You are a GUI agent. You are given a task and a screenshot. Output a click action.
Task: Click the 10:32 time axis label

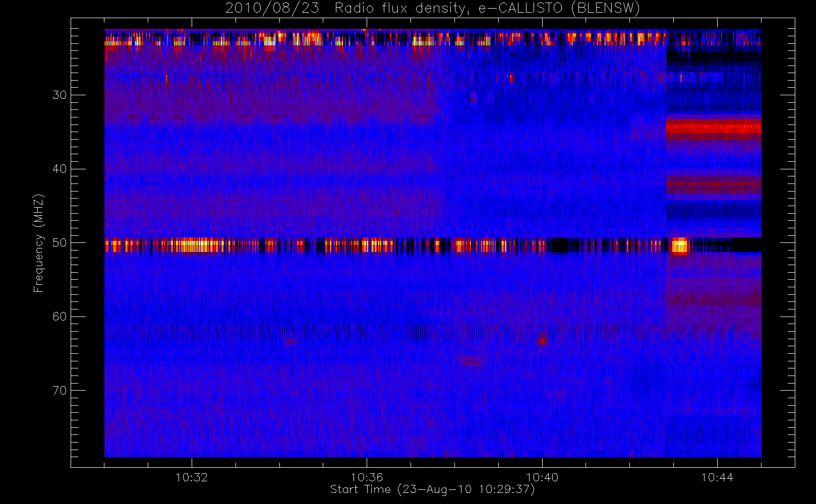[192, 477]
